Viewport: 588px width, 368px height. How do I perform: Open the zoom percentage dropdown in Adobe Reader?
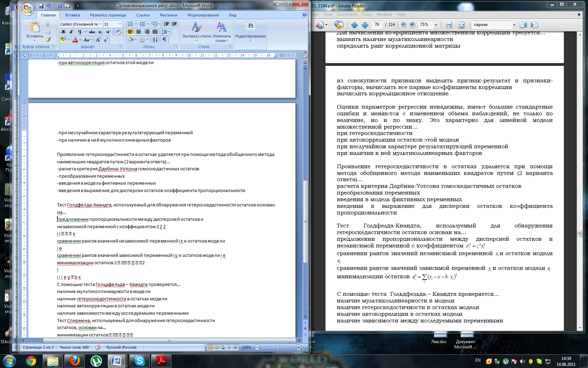(436, 25)
